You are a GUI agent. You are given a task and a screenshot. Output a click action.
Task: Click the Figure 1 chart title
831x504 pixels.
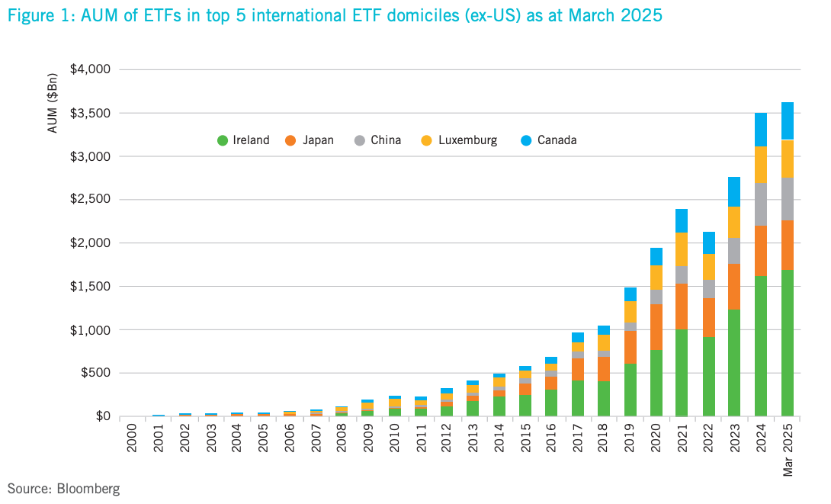click(x=335, y=15)
